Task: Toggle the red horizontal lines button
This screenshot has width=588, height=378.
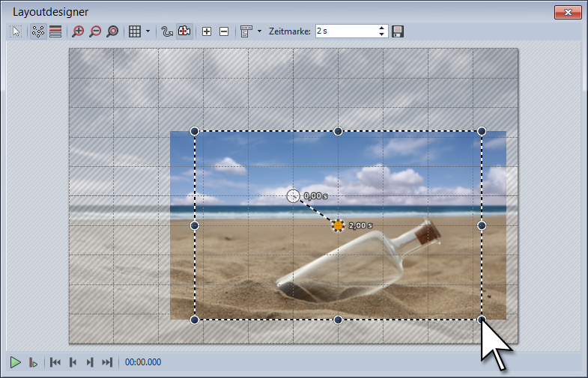Action: coord(55,31)
